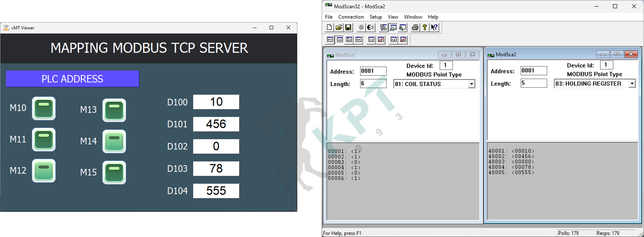
Task: Click Address field in ModSca1
Action: 373,71
